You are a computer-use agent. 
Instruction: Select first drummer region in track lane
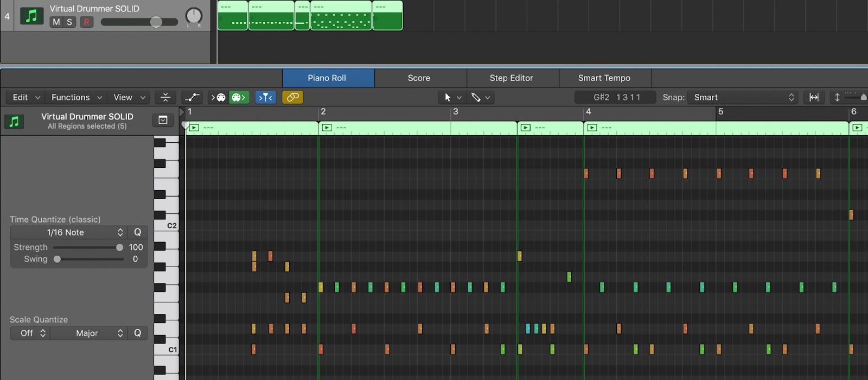[x=233, y=15]
